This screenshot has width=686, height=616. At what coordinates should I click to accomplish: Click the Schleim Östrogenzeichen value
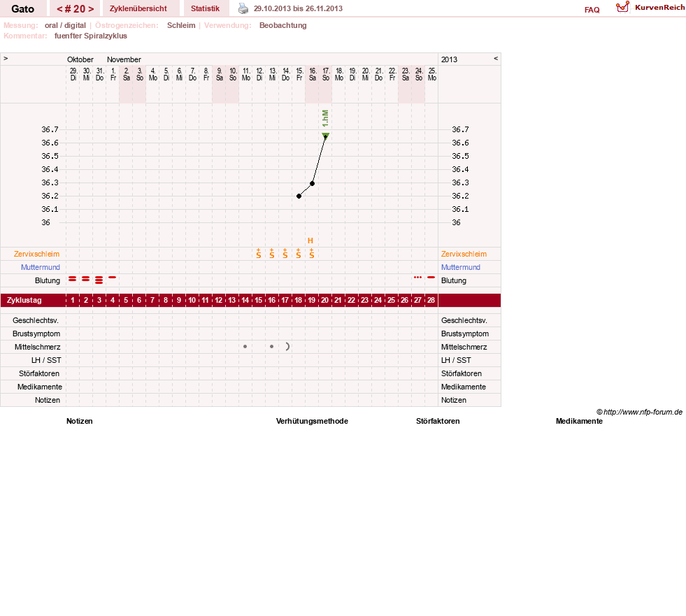181,25
